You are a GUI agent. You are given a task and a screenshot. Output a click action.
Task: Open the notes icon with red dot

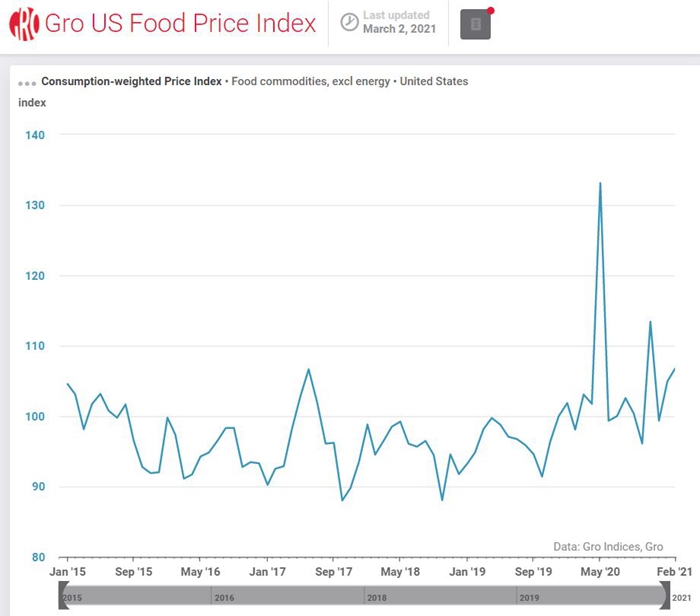[475, 24]
